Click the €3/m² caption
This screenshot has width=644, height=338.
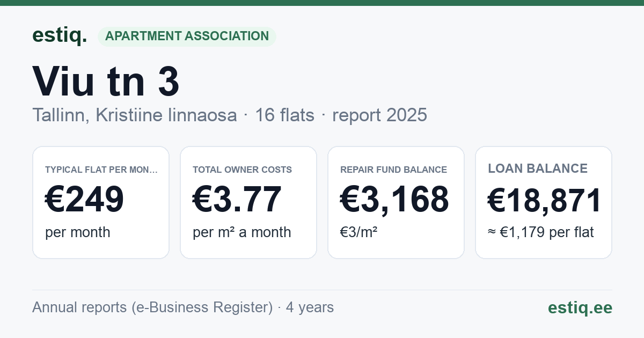coord(359,232)
